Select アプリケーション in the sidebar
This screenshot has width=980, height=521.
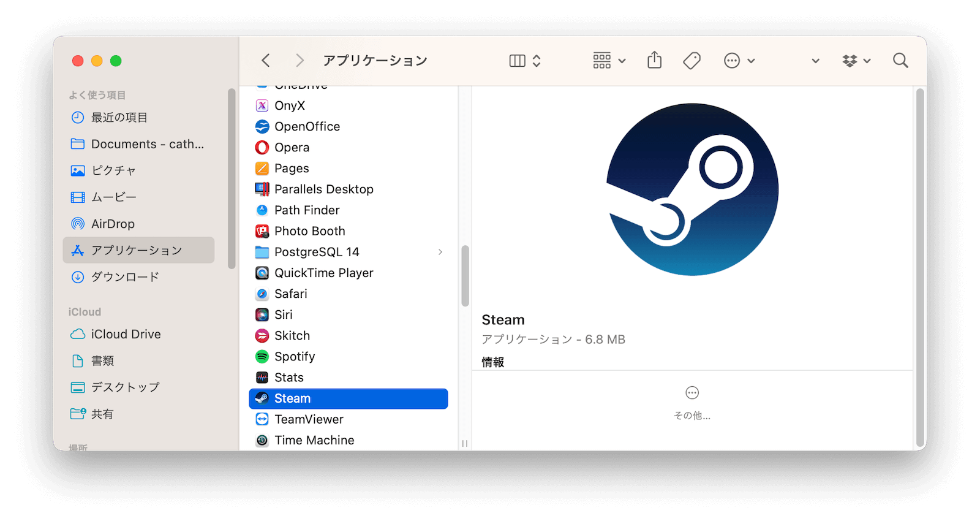tap(138, 250)
